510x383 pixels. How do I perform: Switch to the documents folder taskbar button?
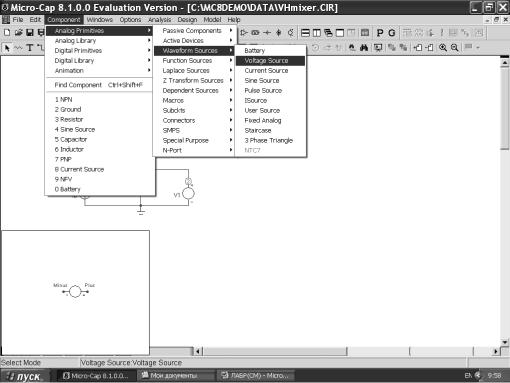pos(176,376)
